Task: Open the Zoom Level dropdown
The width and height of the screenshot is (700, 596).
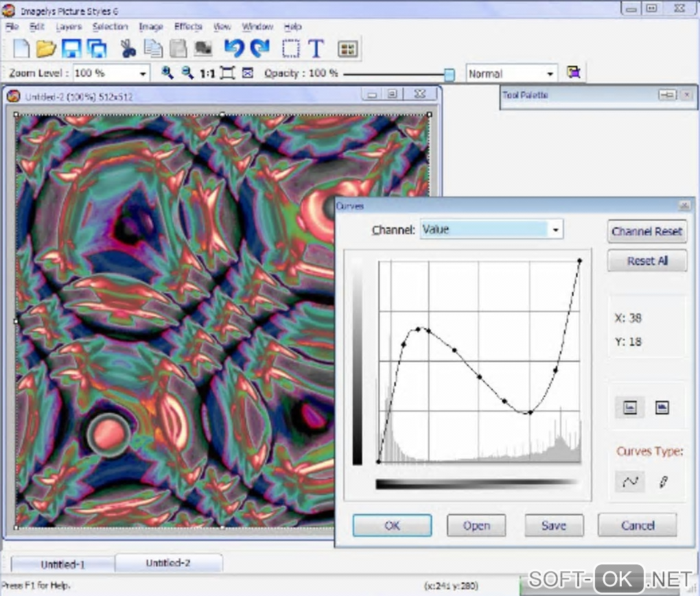Action: (x=143, y=73)
